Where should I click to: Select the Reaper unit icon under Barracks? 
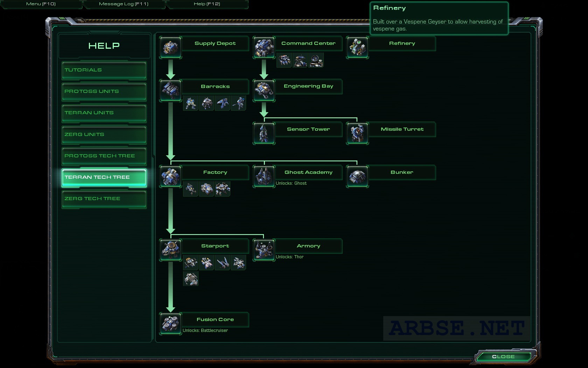(222, 103)
